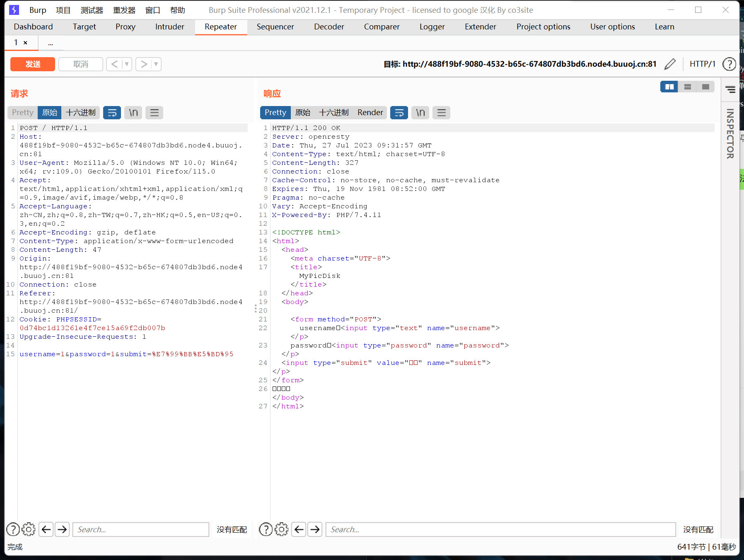
Task: Select response Render view
Action: [370, 113]
